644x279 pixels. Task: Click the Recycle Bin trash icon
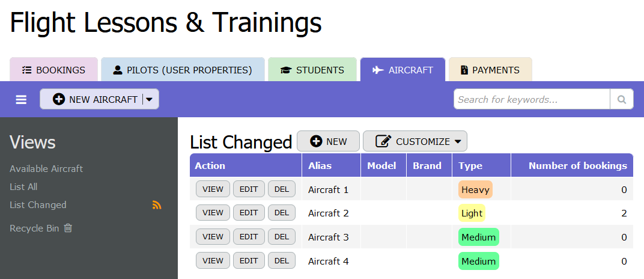pyautogui.click(x=68, y=228)
